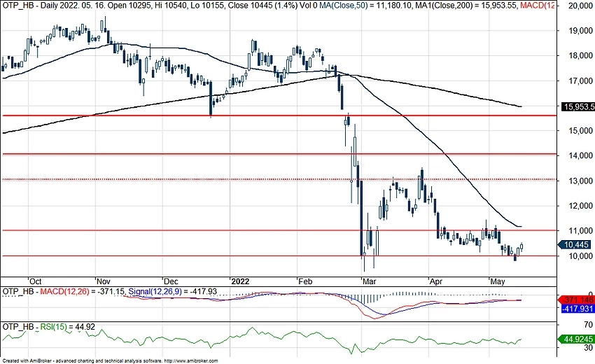The width and height of the screenshot is (595, 364).
Task: Click the 15,000 price axis label
Action: click(x=581, y=131)
